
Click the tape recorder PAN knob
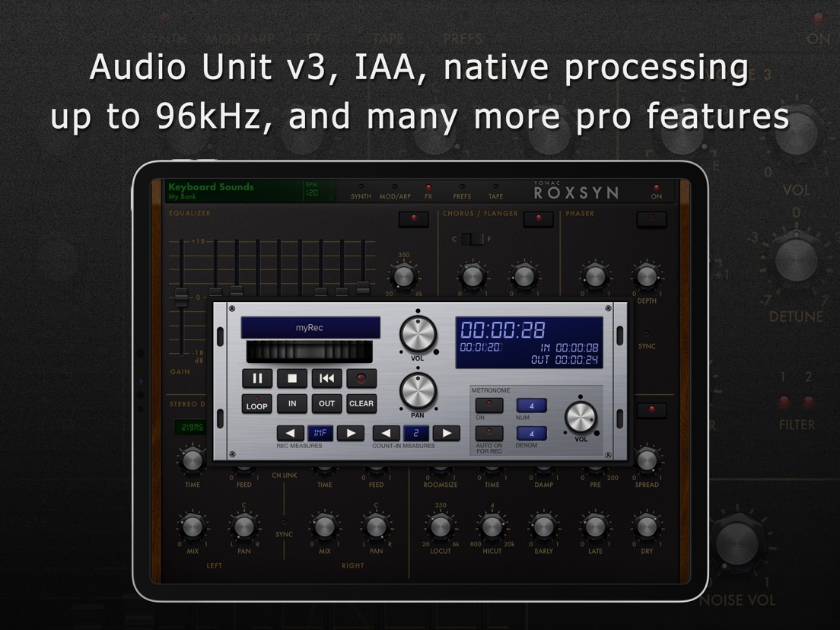coord(417,391)
